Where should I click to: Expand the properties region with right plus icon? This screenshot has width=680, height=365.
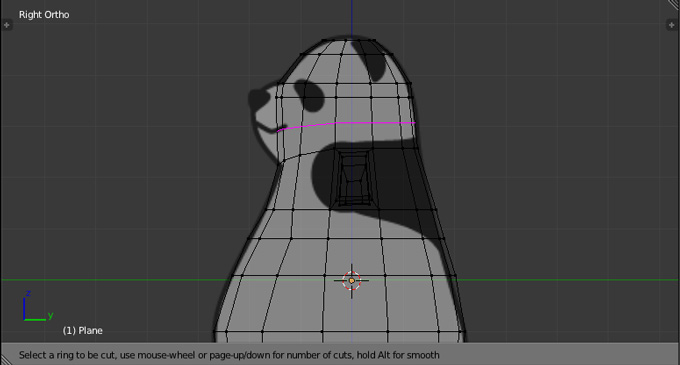671,25
